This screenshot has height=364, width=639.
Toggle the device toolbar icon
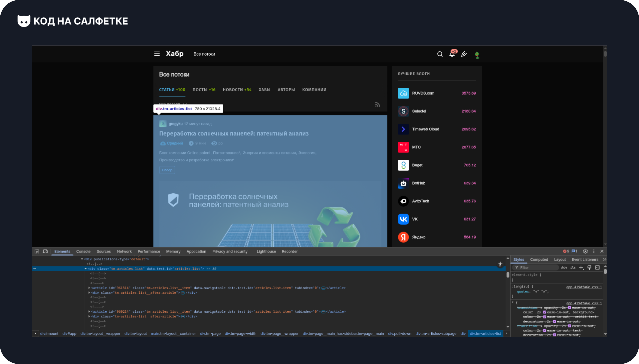pos(45,252)
